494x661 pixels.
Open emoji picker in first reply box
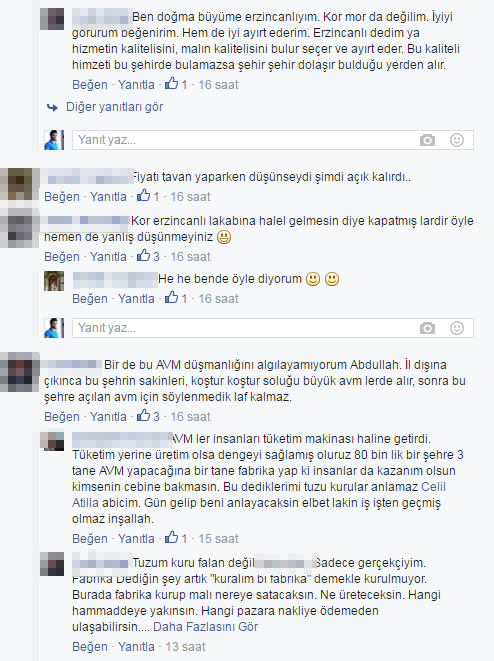click(x=457, y=140)
